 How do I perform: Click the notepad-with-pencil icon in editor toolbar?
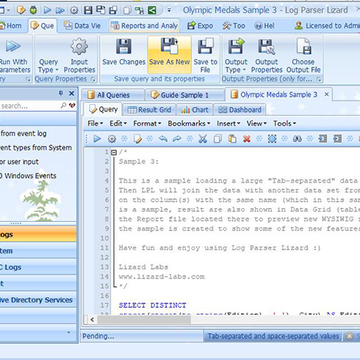(138, 139)
